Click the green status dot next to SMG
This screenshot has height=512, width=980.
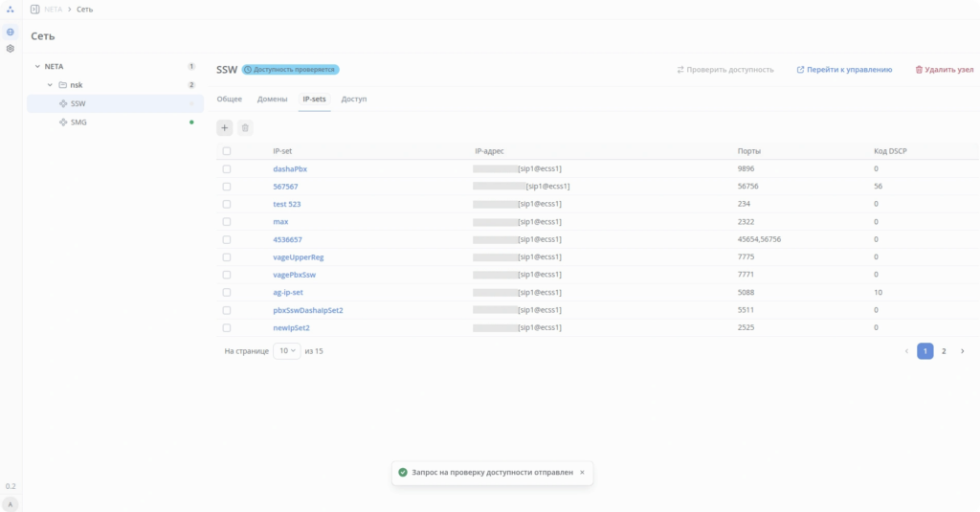(191, 122)
